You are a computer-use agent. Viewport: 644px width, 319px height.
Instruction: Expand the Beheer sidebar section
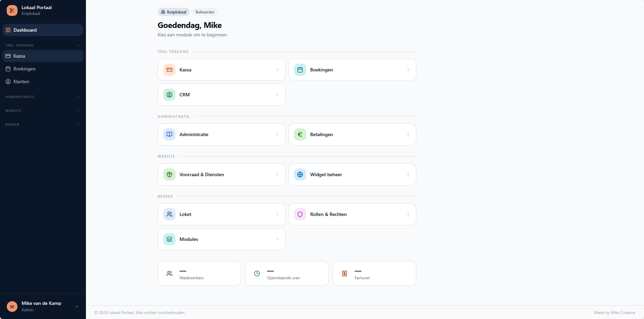(43, 125)
